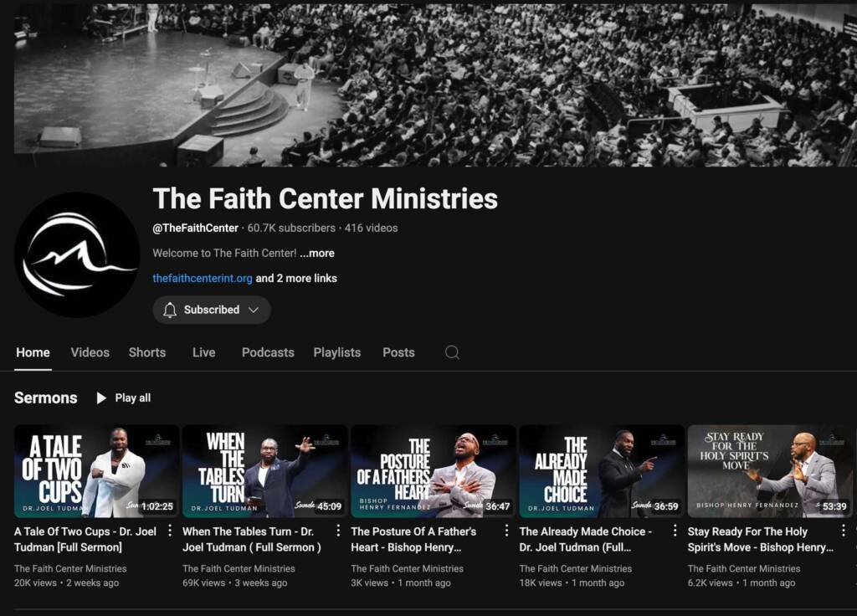Expand channel description with ...more

point(317,253)
